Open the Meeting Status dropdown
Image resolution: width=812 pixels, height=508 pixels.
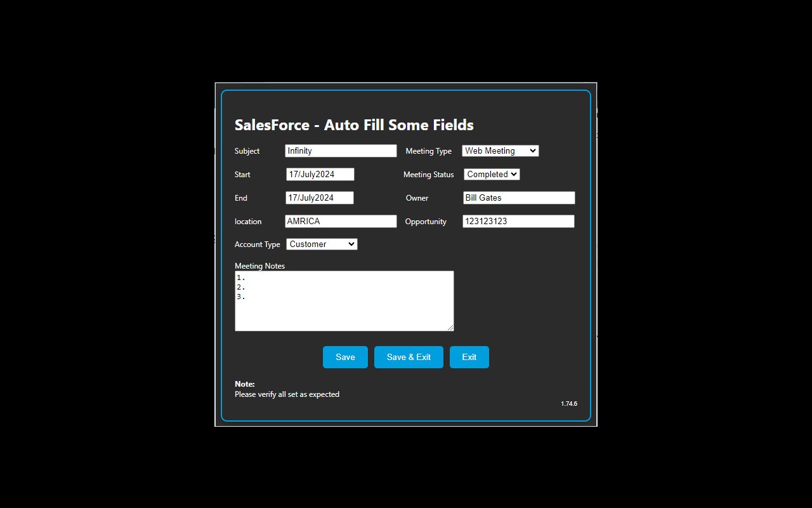point(492,174)
